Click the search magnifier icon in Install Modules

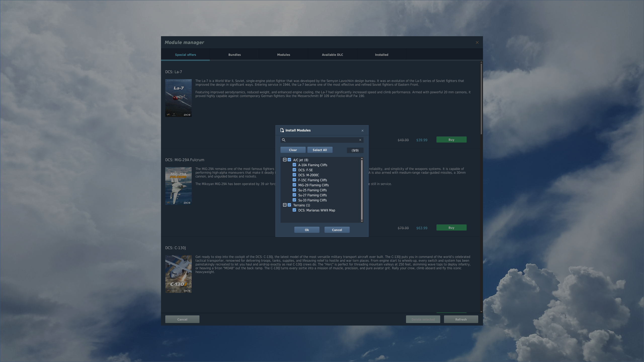[284, 140]
